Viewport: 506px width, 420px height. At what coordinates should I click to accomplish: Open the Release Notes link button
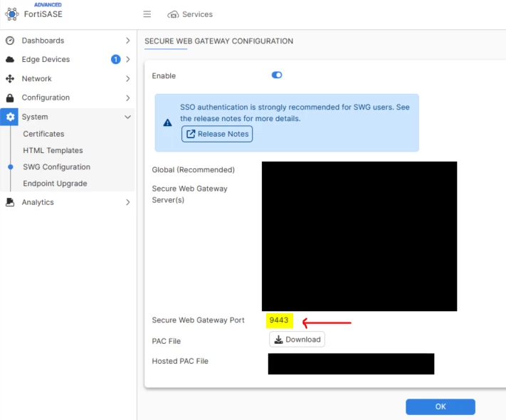217,134
